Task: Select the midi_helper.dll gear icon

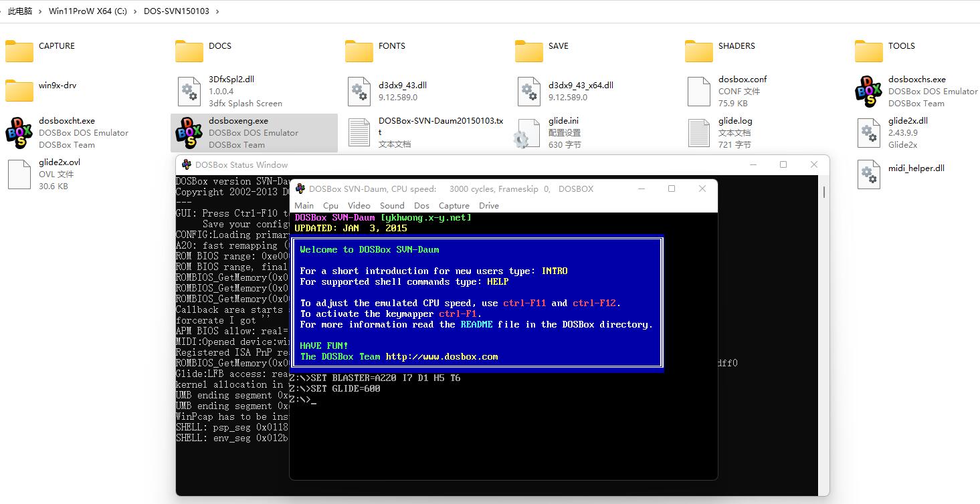Action: [868, 174]
